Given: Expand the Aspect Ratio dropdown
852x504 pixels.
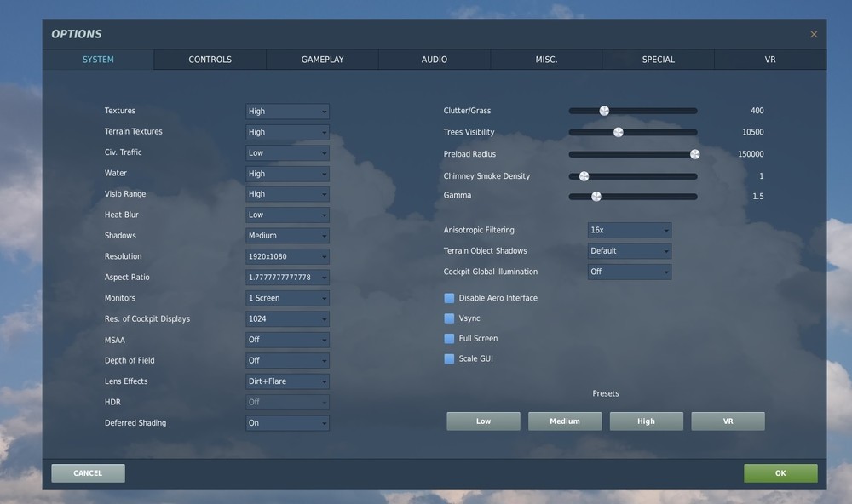Looking at the screenshot, I should point(287,278).
